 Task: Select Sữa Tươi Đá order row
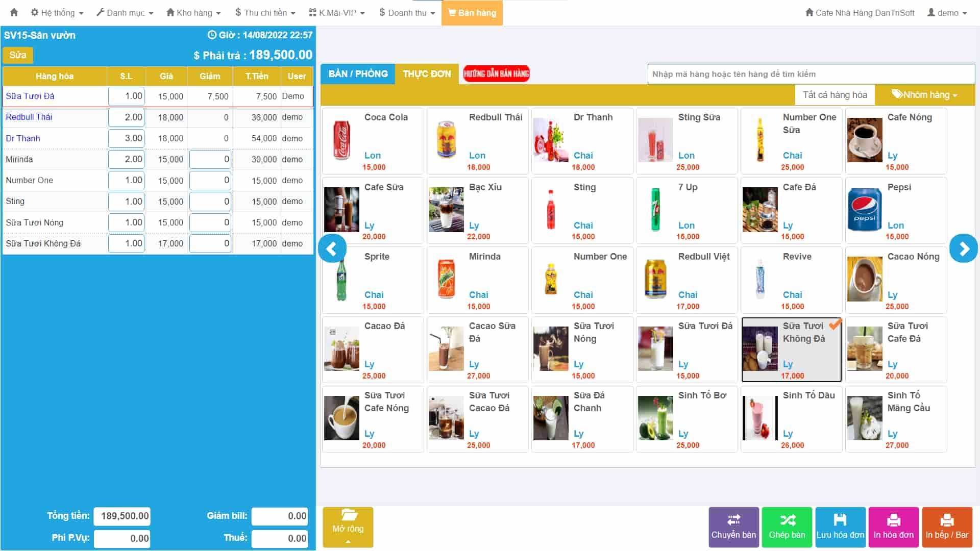158,96
